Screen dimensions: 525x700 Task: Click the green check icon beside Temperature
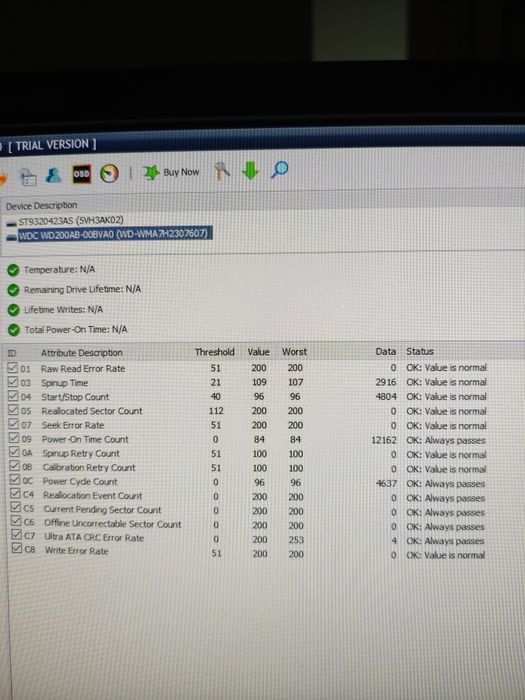coord(13,270)
